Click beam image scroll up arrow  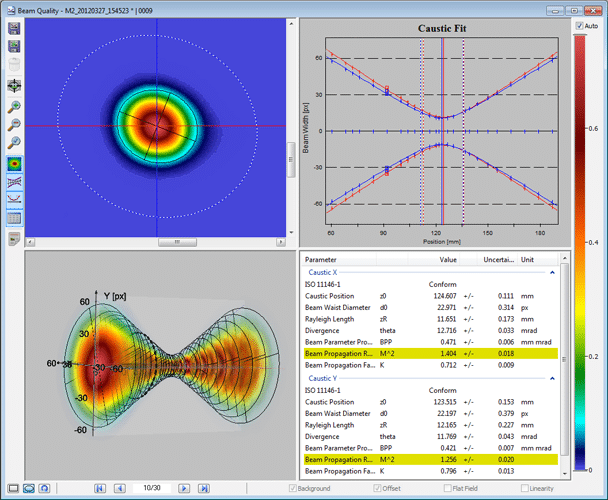tap(291, 24)
